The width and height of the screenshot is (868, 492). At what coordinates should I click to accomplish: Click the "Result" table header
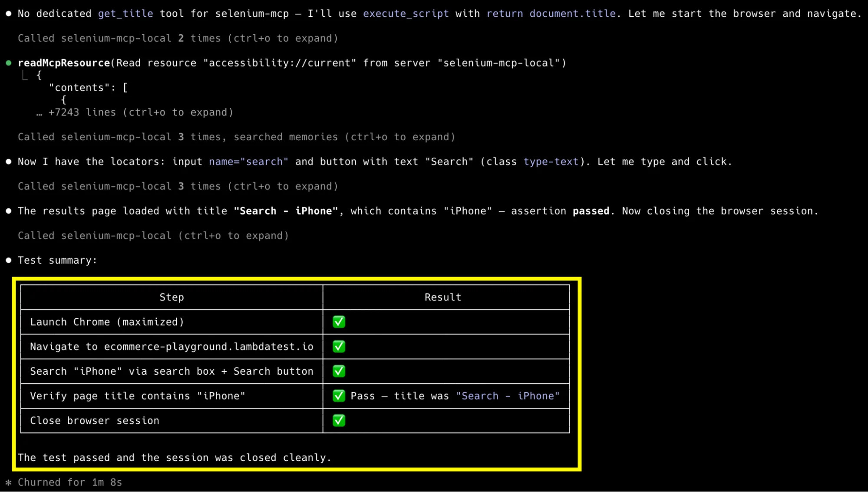click(443, 297)
